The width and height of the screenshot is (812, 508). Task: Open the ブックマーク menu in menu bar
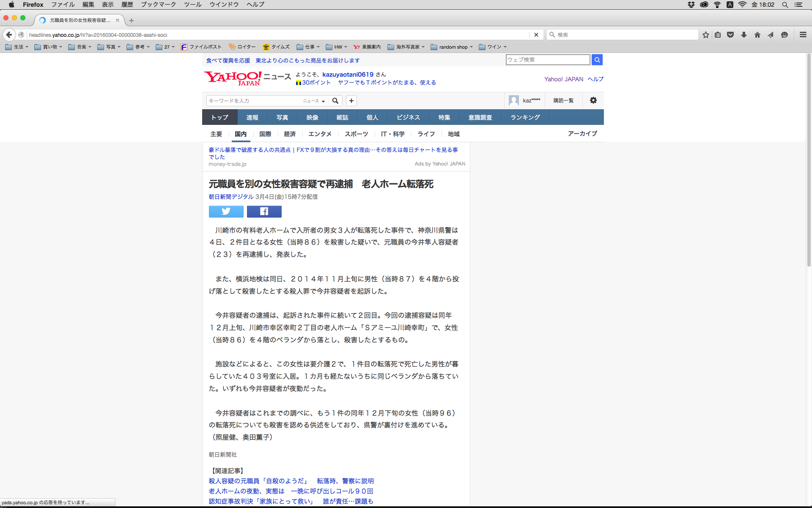(x=158, y=5)
